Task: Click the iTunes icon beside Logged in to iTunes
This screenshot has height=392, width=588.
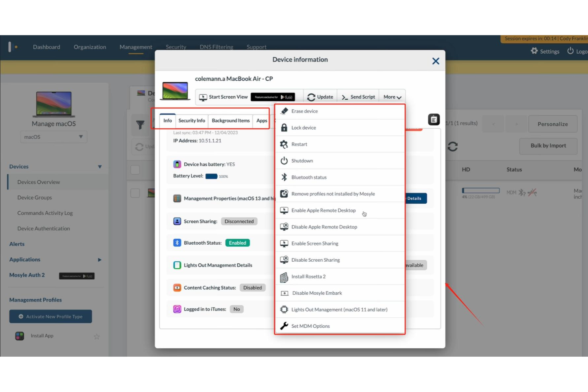Action: [177, 309]
